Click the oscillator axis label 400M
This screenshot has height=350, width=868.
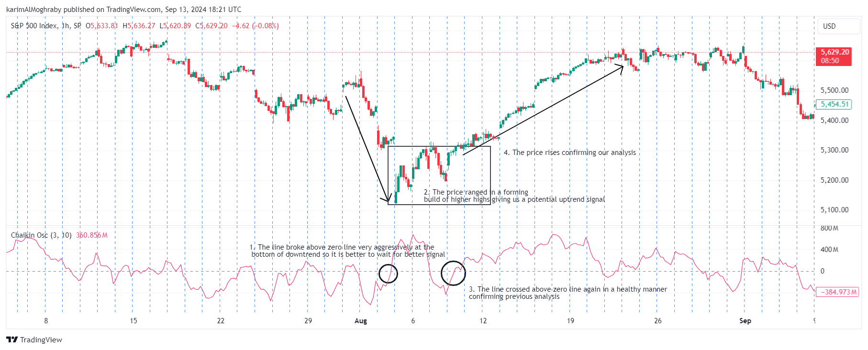point(829,250)
